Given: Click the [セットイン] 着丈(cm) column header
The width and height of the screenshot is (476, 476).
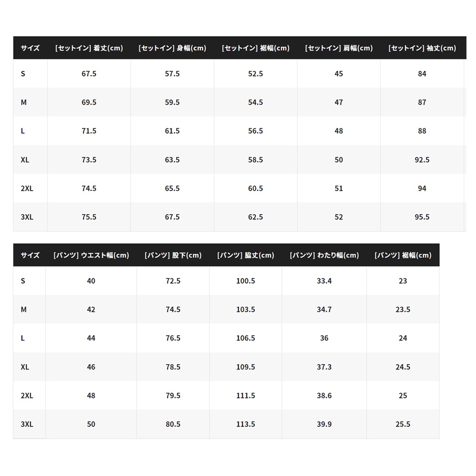Looking at the screenshot, I should pyautogui.click(x=89, y=48).
